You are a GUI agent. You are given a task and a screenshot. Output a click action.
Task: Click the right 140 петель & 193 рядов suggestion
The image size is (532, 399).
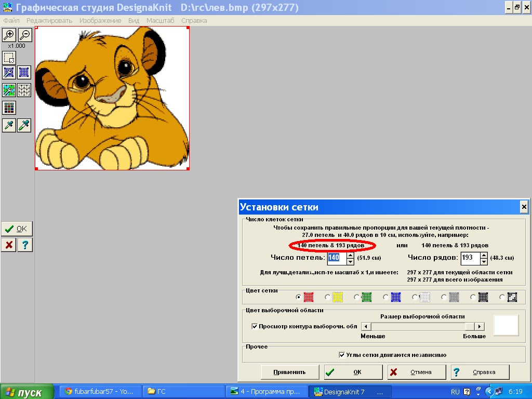(x=455, y=245)
